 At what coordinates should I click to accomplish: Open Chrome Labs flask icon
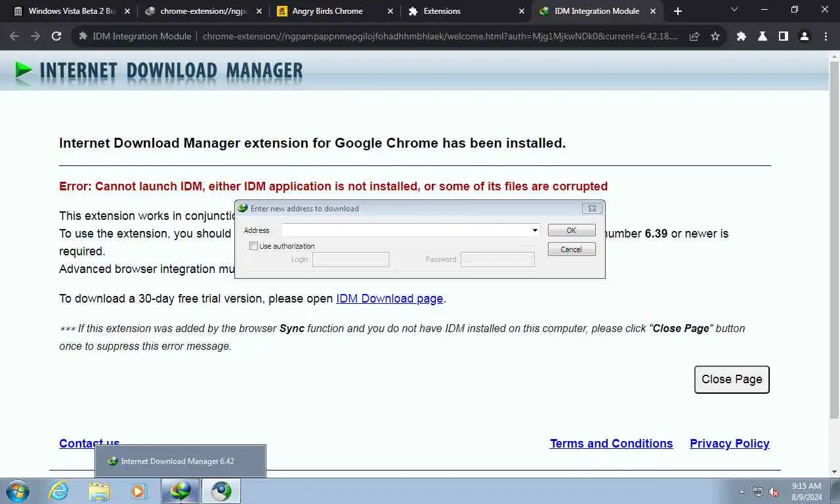pyautogui.click(x=763, y=37)
